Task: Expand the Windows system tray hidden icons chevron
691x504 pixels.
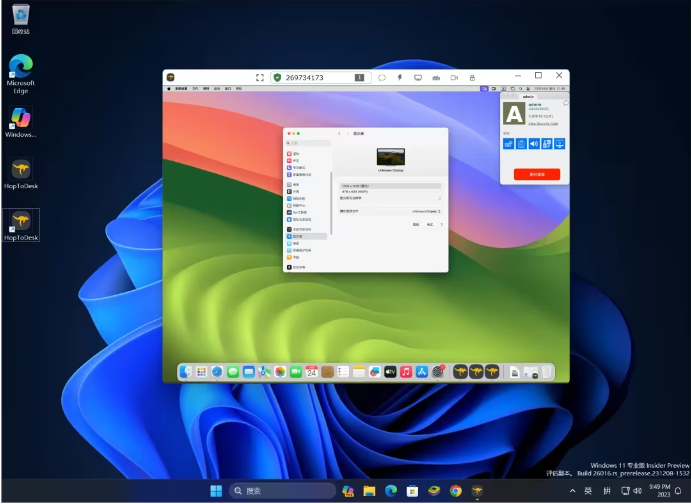Action: tap(572, 491)
